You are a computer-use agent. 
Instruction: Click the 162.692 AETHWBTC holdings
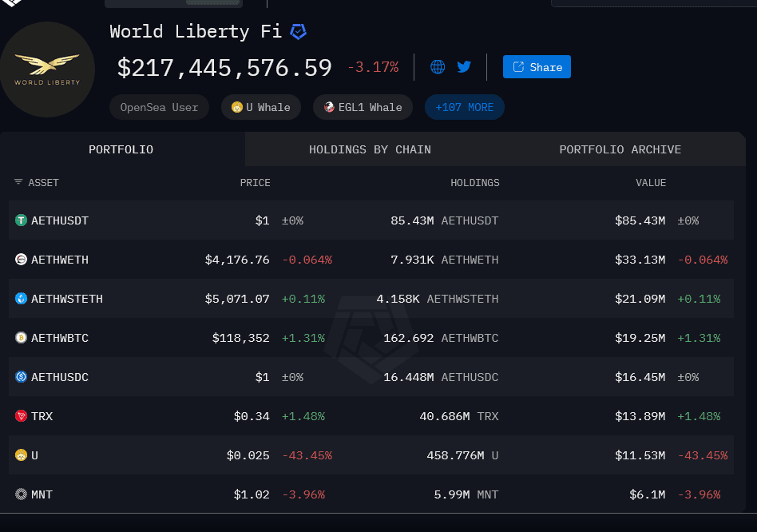click(441, 338)
